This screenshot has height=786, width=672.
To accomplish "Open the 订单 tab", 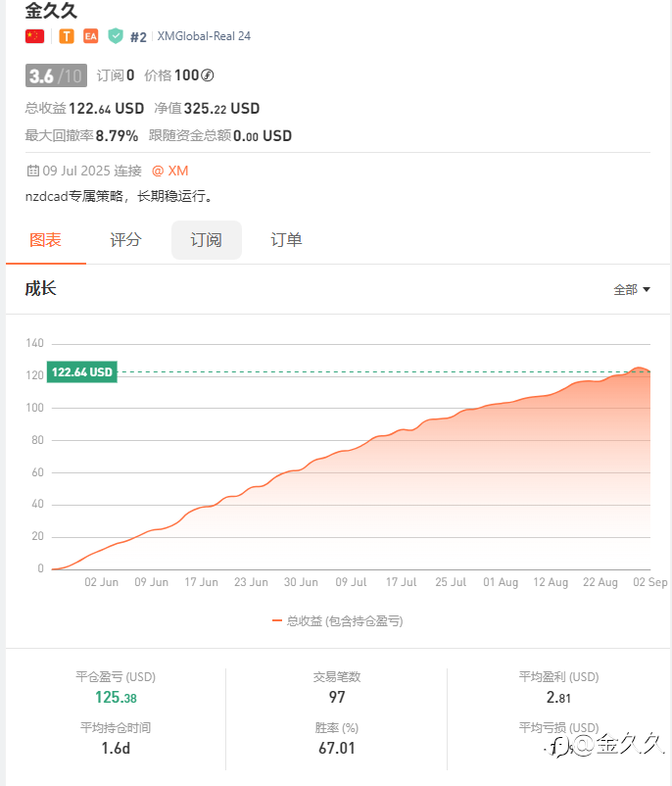I will click(286, 240).
